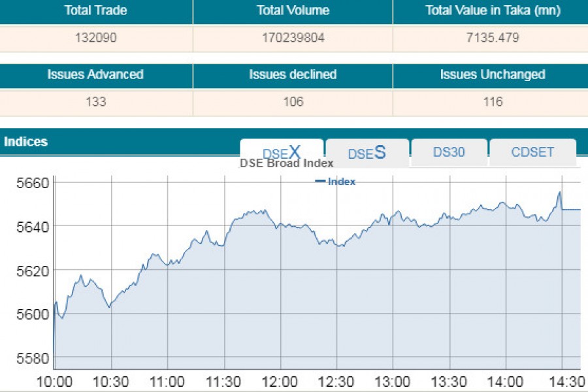This screenshot has height=392, width=588.
Task: Select the DS30 tab
Action: tap(449, 152)
